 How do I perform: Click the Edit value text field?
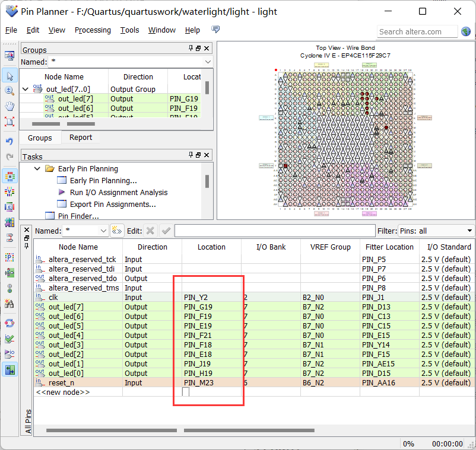[275, 231]
